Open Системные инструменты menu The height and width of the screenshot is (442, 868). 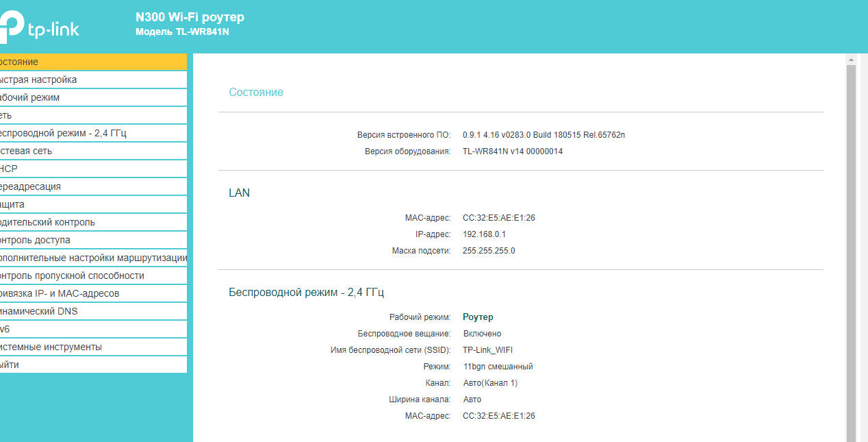click(93, 347)
